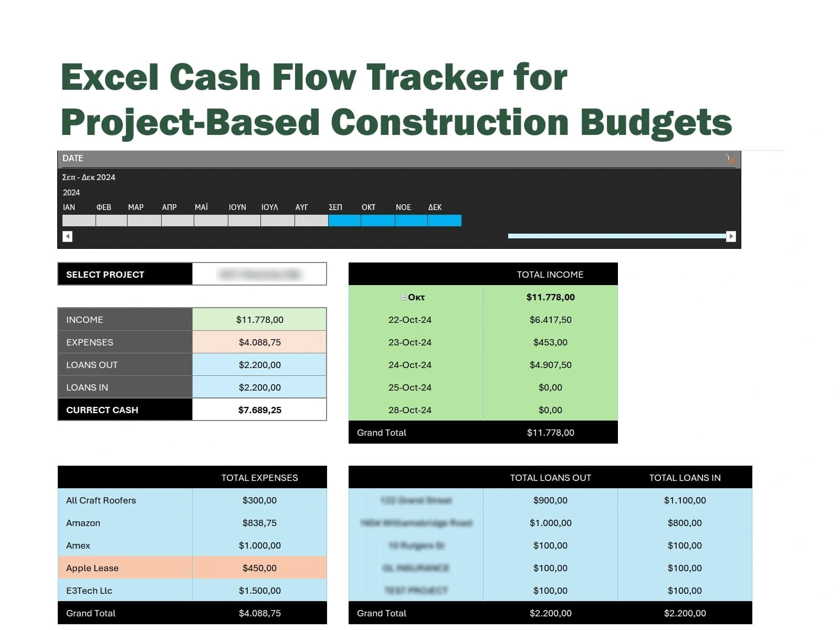
Task: Select the ΙΟΥΝ month segment
Action: tap(244, 220)
